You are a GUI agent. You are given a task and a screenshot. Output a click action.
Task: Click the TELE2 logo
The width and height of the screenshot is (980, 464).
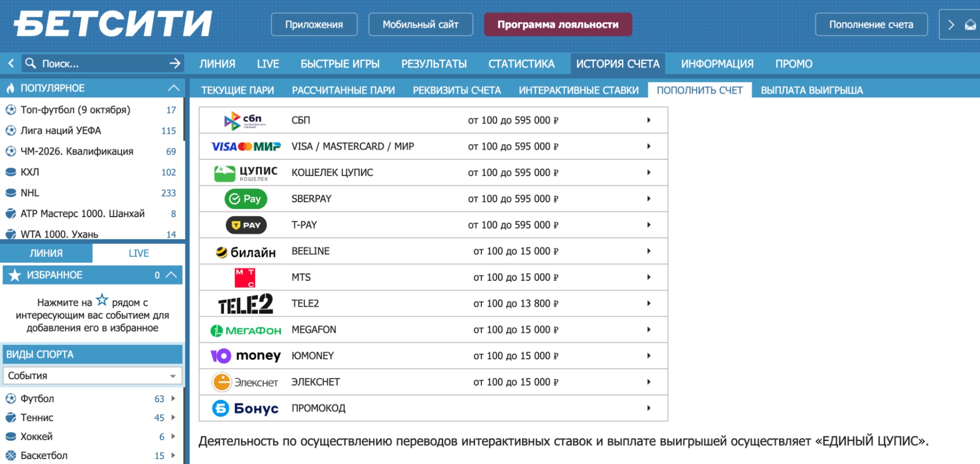(245, 304)
